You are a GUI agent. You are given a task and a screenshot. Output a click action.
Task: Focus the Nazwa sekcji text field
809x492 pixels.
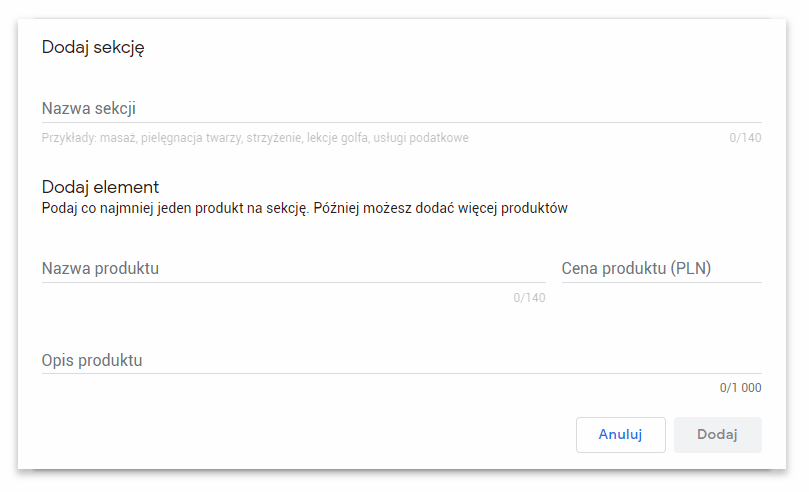click(401, 109)
